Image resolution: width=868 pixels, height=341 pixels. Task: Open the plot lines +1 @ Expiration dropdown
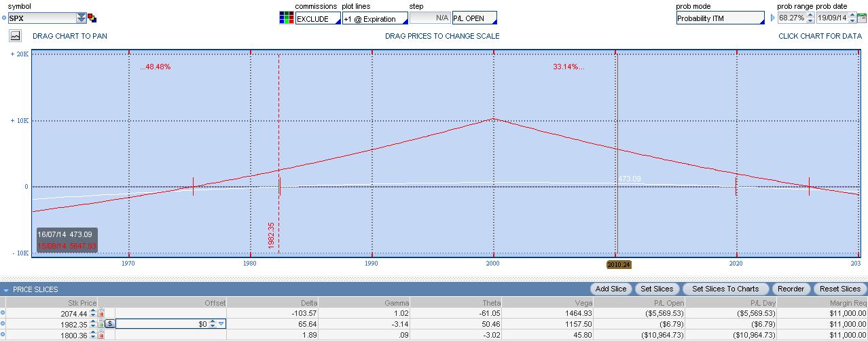click(375, 18)
